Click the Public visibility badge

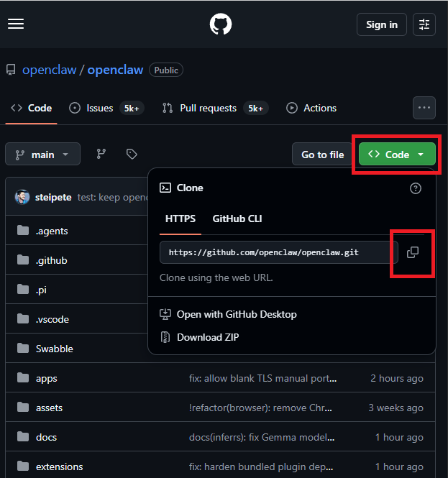(166, 70)
